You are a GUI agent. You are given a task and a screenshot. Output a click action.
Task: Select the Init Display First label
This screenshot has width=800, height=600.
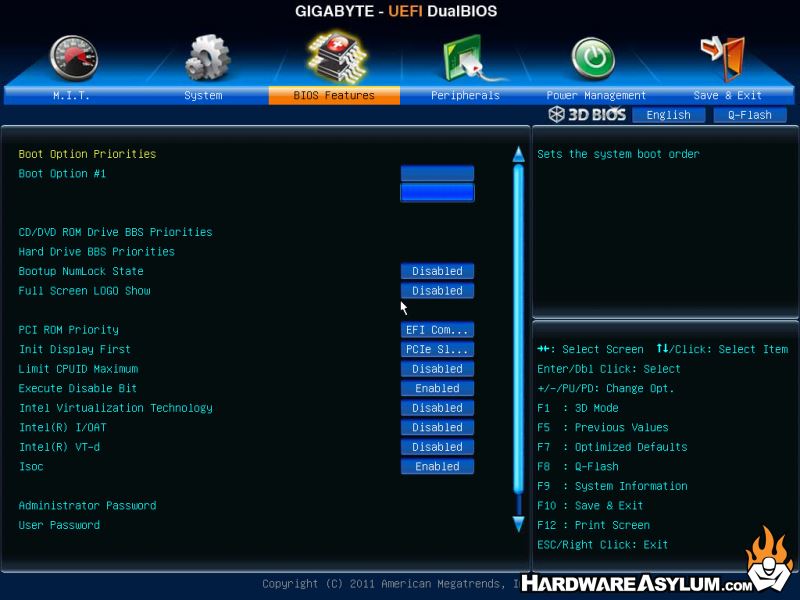(x=74, y=349)
